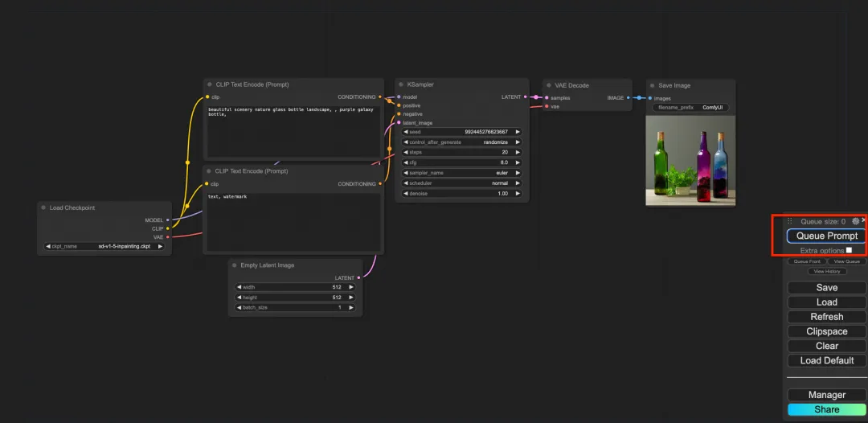This screenshot has height=423, width=868.
Task: Click the Load Default button
Action: pyautogui.click(x=826, y=360)
